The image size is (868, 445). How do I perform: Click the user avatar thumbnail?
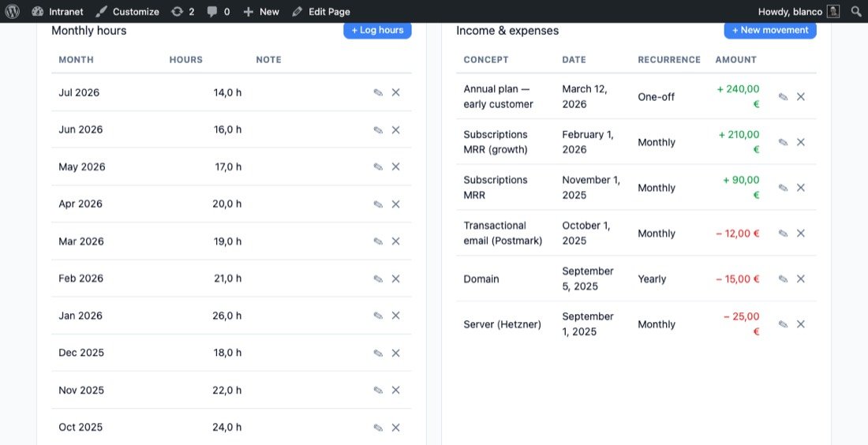833,11
